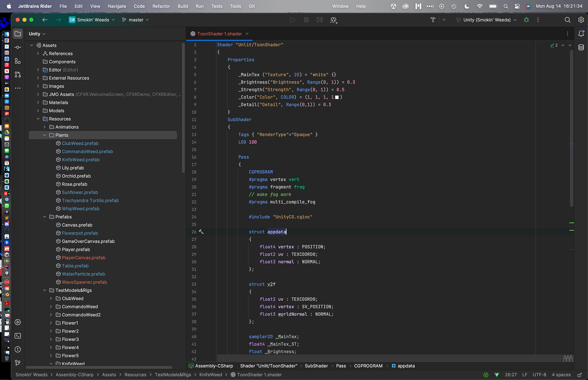
Task: Click the debug bug icon in the toolbar
Action: tap(526, 20)
